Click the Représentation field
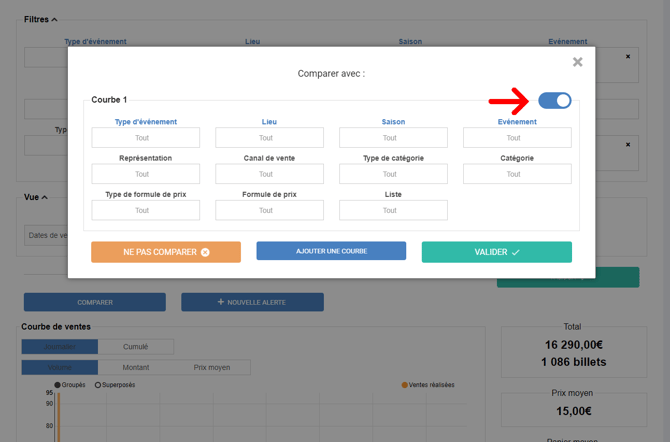Viewport: 670px width, 442px height. pyautogui.click(x=146, y=174)
